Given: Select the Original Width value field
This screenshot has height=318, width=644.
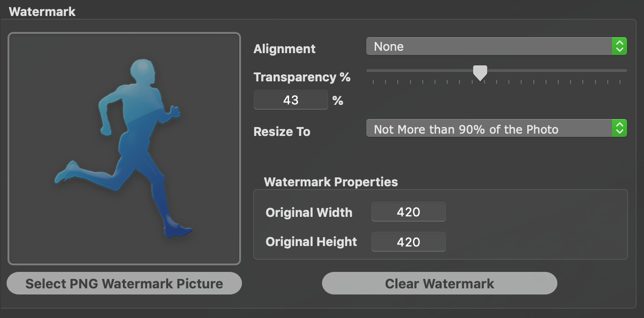Looking at the screenshot, I should pyautogui.click(x=408, y=212).
